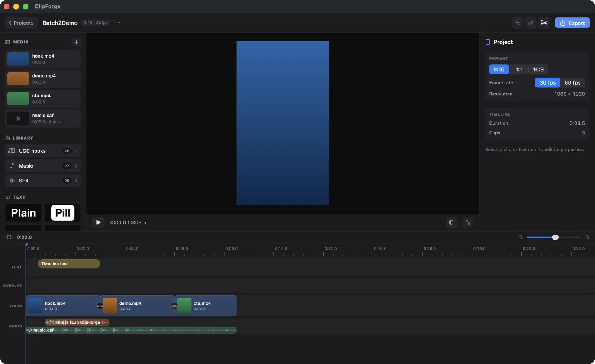Set frame rate to 60 fps
The image size is (595, 364).
click(x=572, y=83)
